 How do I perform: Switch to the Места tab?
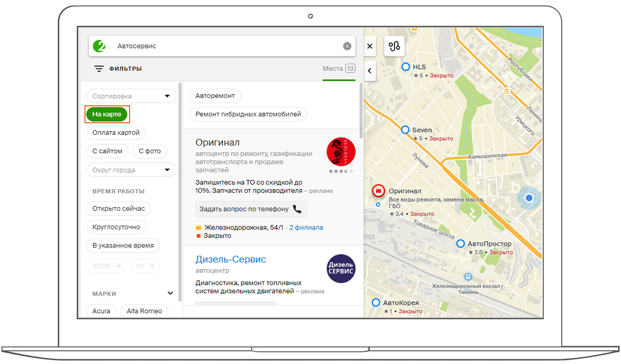pos(339,68)
